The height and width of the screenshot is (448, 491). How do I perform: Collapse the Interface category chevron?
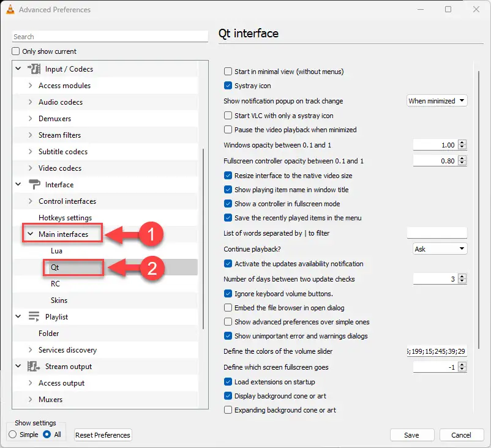tap(18, 184)
